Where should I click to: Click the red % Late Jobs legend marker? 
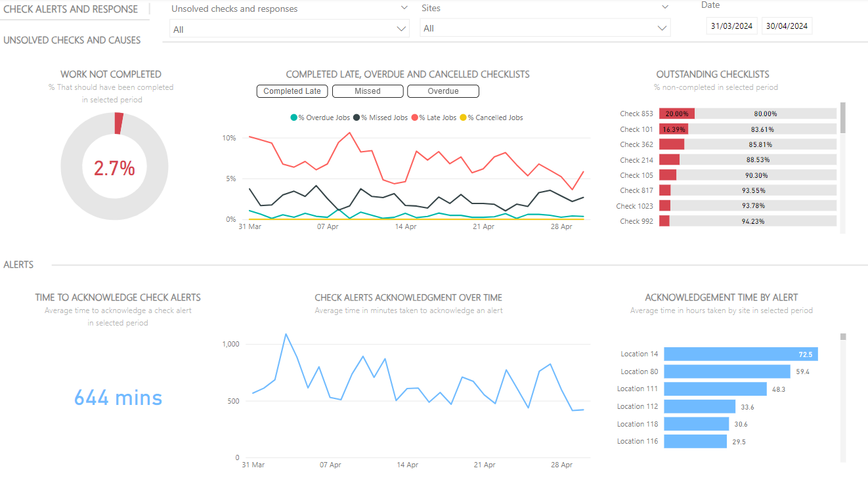coord(414,118)
